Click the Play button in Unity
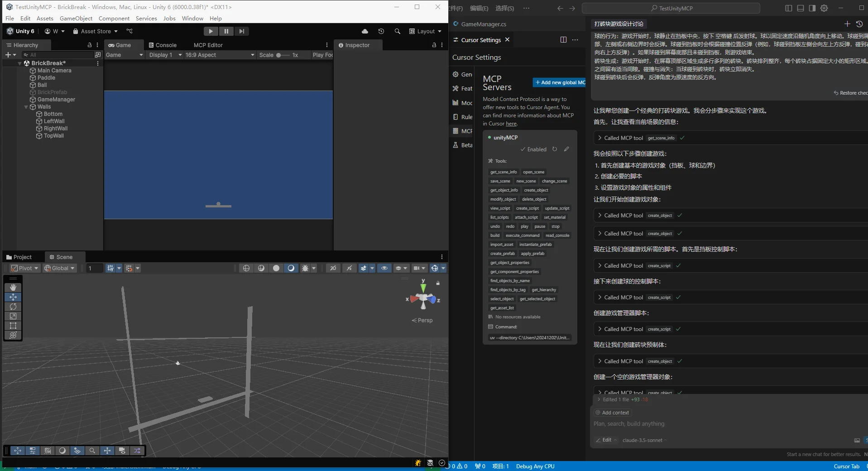 211,31
